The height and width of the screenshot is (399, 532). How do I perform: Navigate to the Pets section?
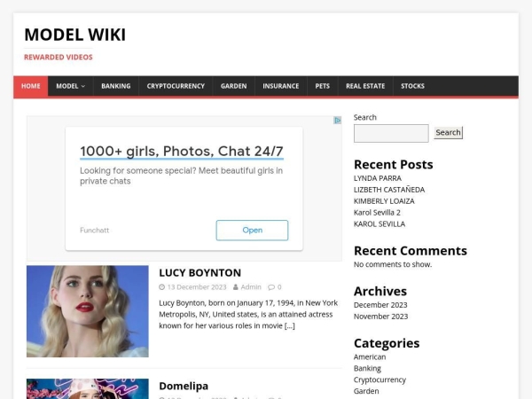click(322, 86)
